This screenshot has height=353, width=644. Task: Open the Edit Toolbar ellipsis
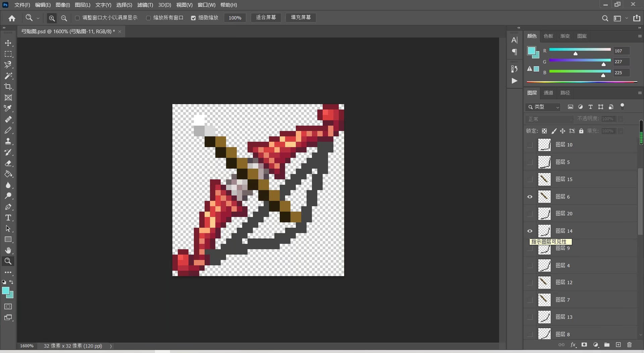point(8,272)
